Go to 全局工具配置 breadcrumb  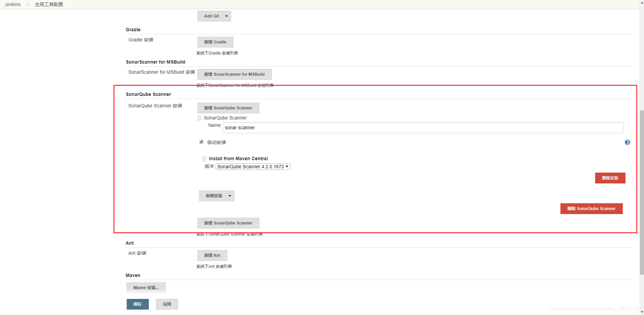(49, 4)
